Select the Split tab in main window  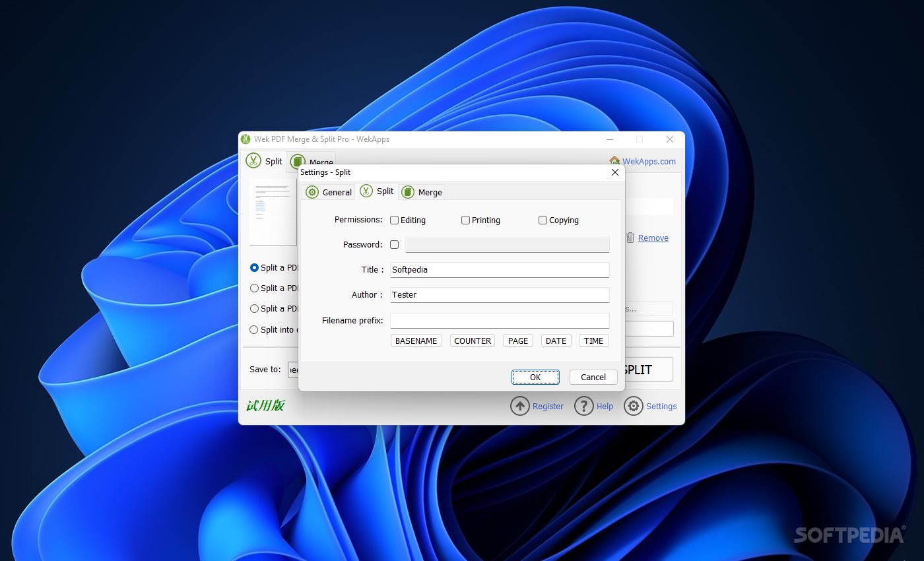[x=264, y=161]
